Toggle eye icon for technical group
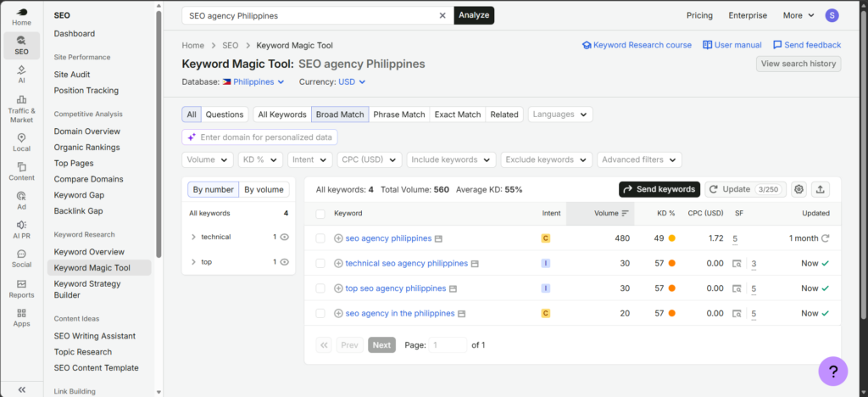This screenshot has width=868, height=397. click(285, 237)
